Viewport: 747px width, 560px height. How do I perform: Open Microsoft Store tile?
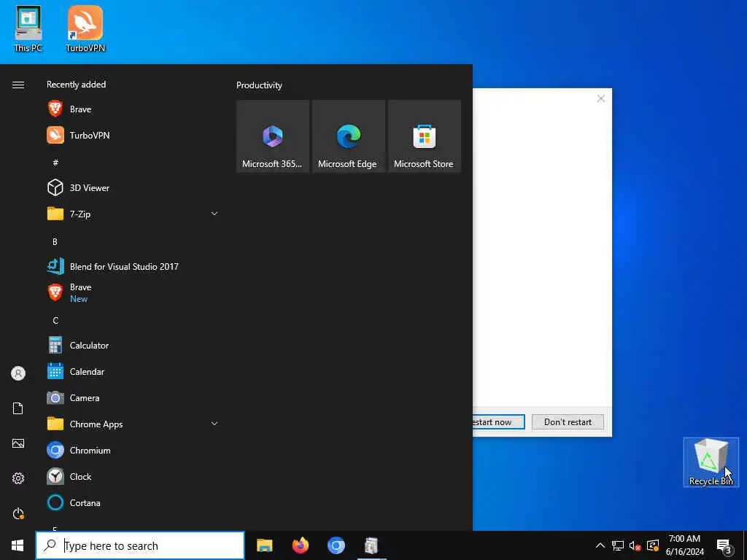coord(424,136)
